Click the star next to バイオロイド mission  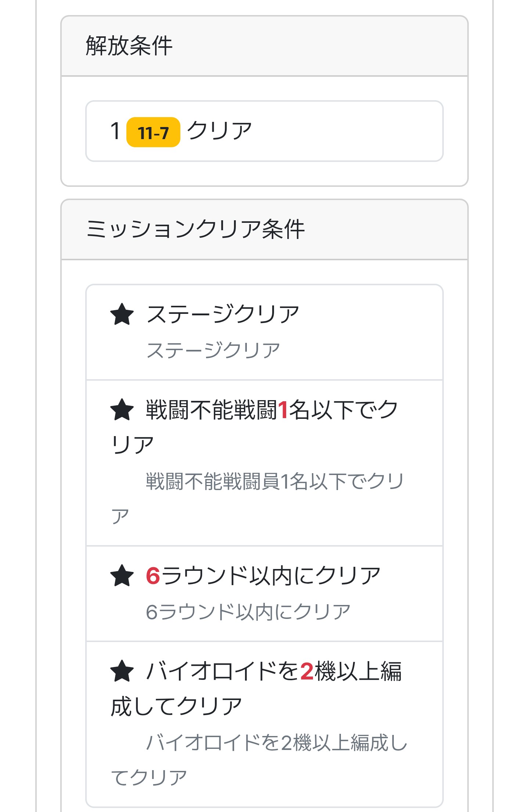122,671
